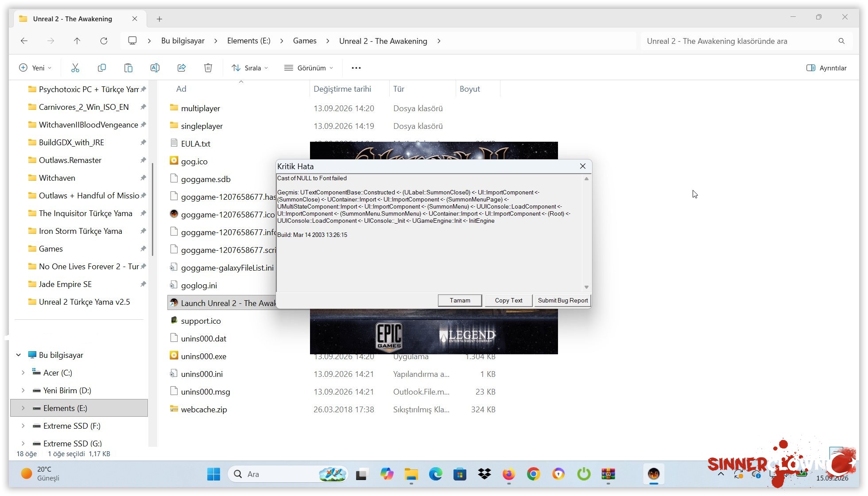This screenshot has height=496, width=868.
Task: Open Firefox from the taskbar
Action: point(509,474)
